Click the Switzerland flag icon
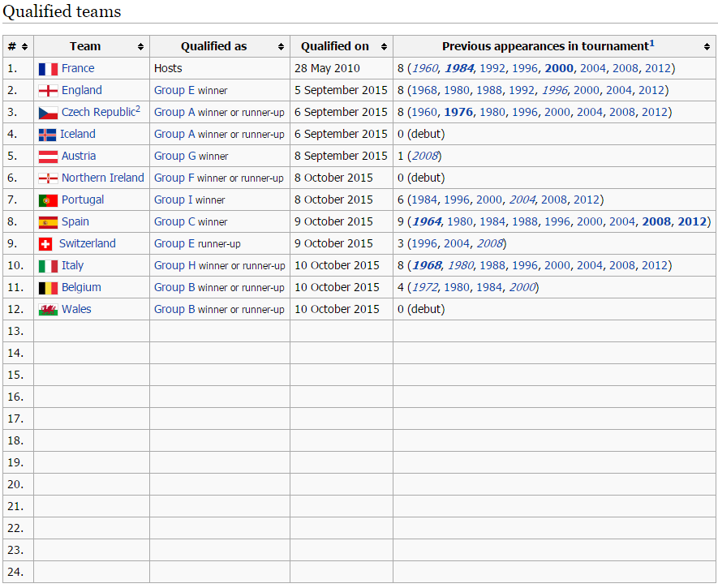The width and height of the screenshot is (718, 588). click(x=45, y=244)
